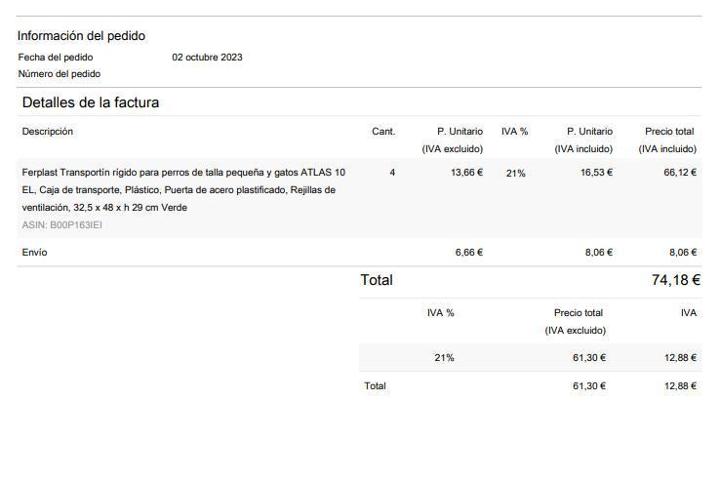This screenshot has height=480, width=720.
Task: Select the Ferplast Transportín product description
Action: click(183, 190)
